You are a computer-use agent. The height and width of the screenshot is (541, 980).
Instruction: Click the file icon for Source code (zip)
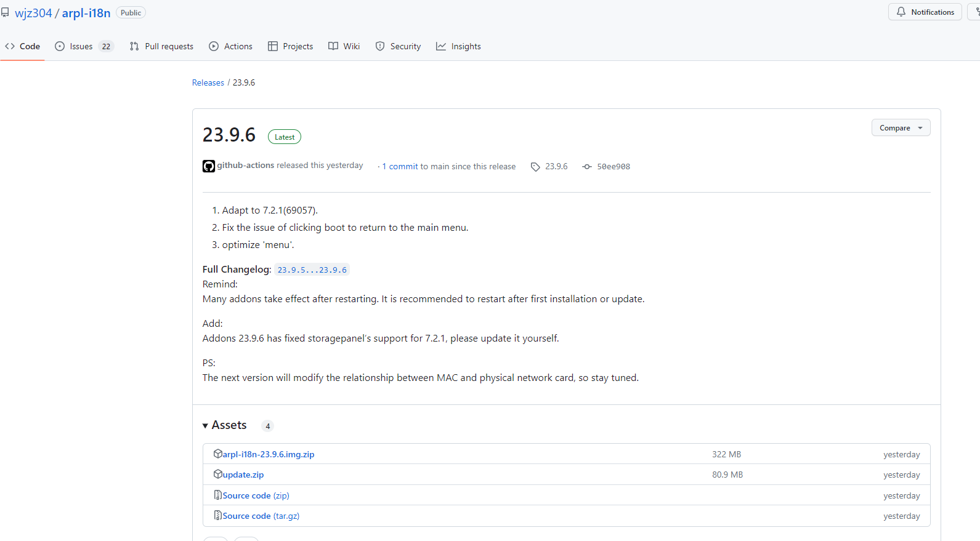pyautogui.click(x=218, y=495)
